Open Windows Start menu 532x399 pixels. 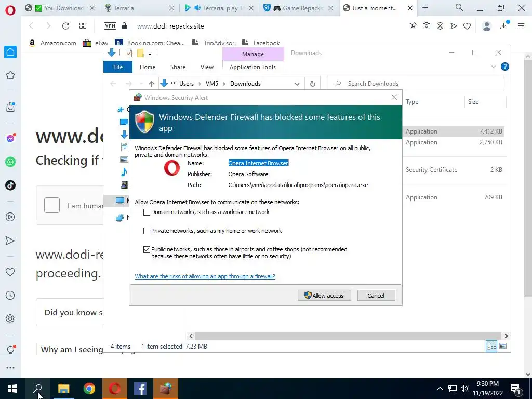pyautogui.click(x=12, y=389)
